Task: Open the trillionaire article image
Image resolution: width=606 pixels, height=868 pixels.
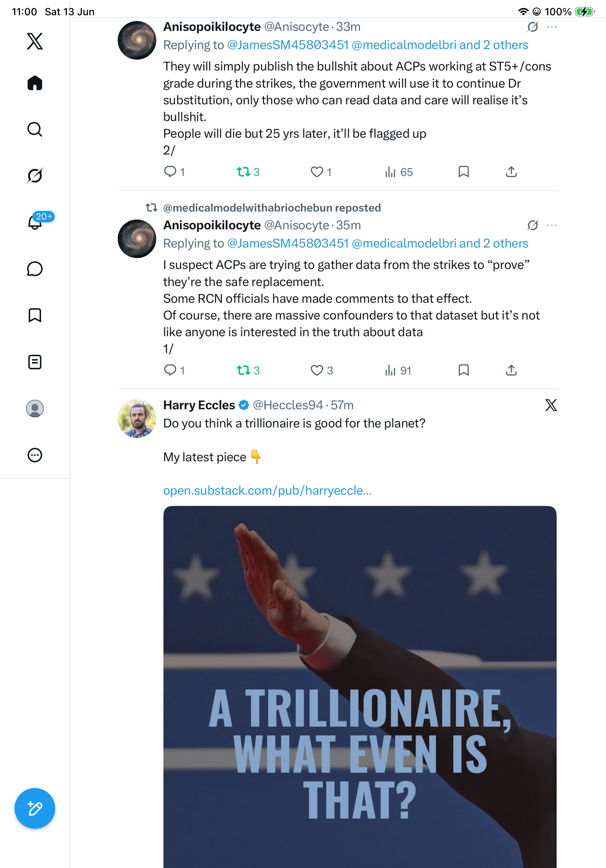Action: [360, 687]
